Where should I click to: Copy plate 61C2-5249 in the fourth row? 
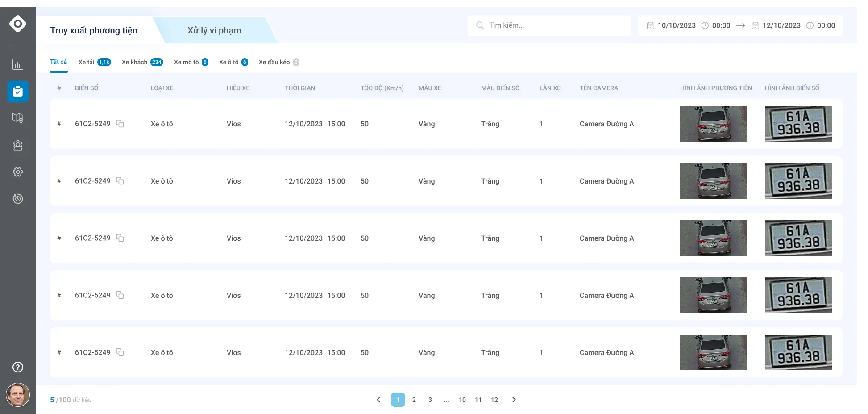click(120, 295)
